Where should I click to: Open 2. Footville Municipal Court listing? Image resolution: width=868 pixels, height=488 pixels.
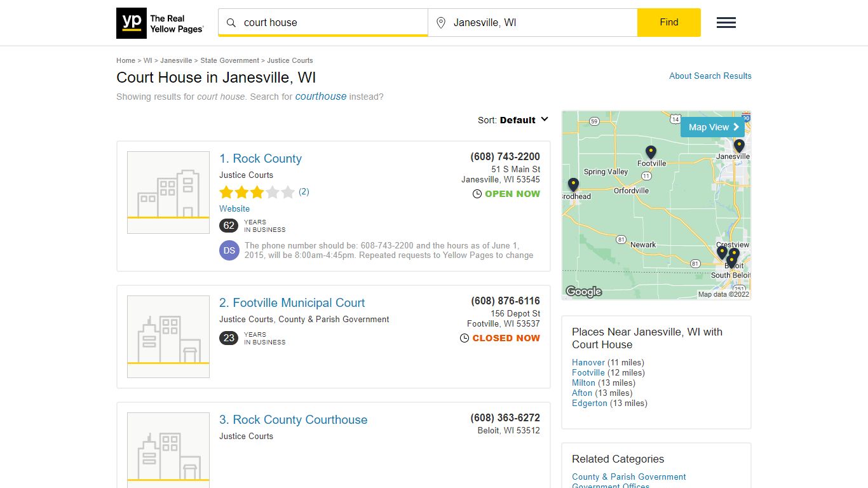[292, 303]
